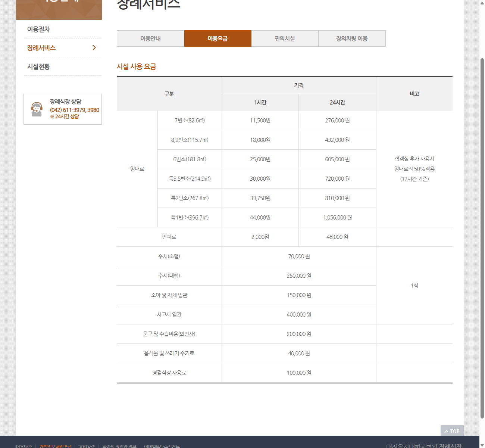Click the 150,000 원 price cell

coord(299,295)
